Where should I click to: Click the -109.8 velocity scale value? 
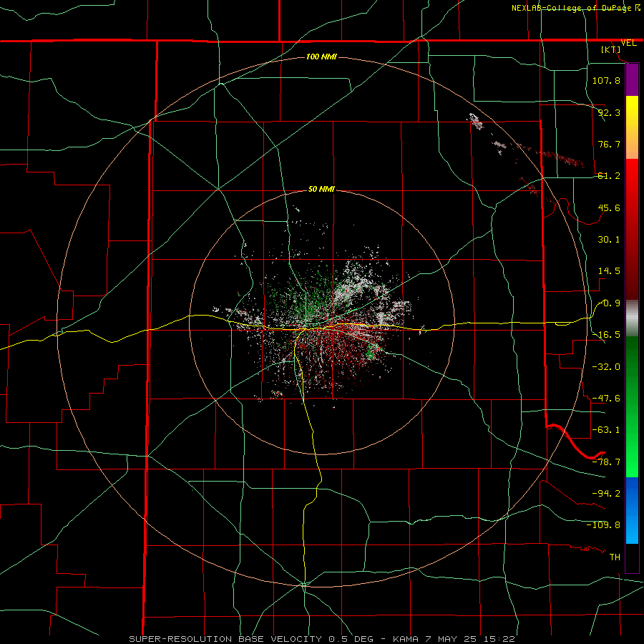[x=603, y=525]
